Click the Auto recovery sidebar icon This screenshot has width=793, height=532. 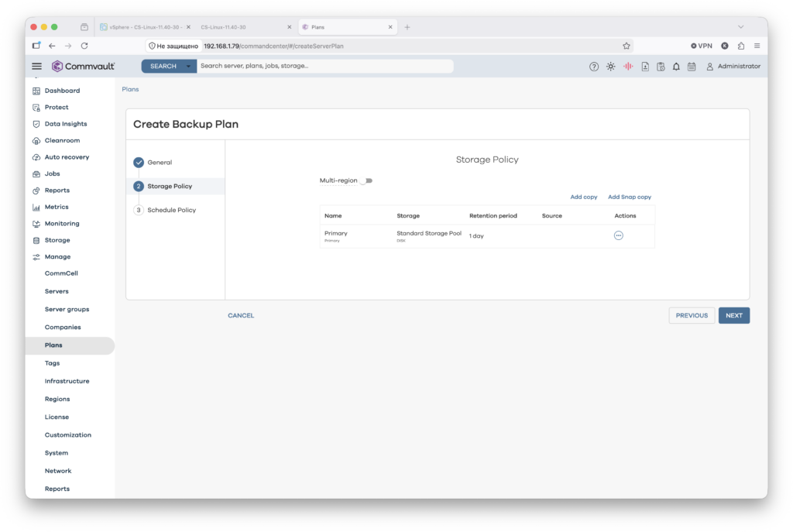pyautogui.click(x=36, y=157)
